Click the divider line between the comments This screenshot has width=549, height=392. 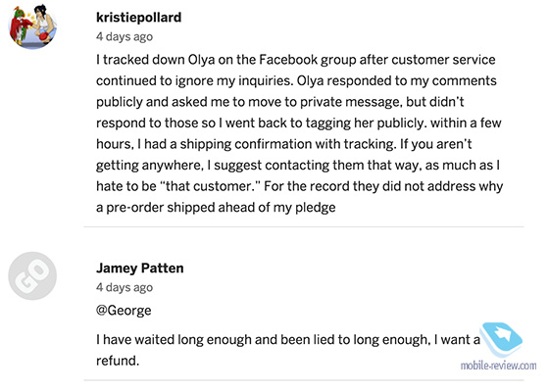[x=304, y=226]
